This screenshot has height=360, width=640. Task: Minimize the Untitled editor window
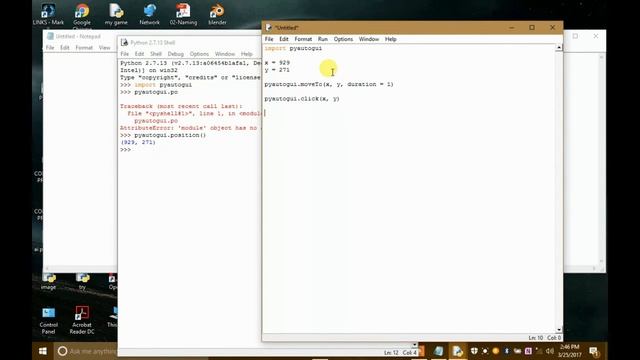click(511, 27)
